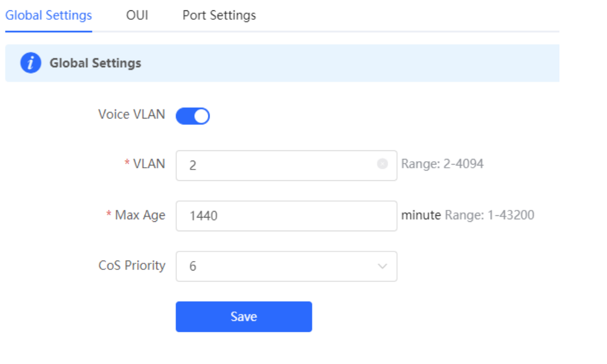Click the blue info icon in the banner
Image resolution: width=607 pixels, height=364 pixels.
31,63
